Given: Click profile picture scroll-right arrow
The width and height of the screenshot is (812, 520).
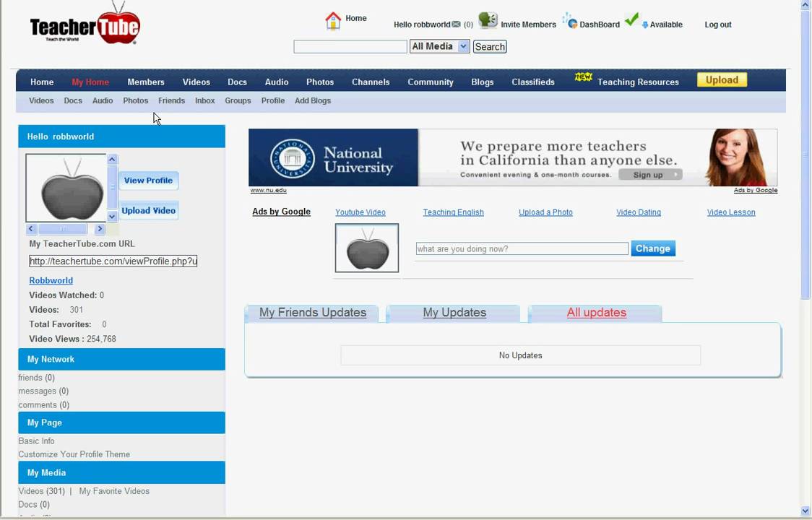Looking at the screenshot, I should tap(100, 228).
